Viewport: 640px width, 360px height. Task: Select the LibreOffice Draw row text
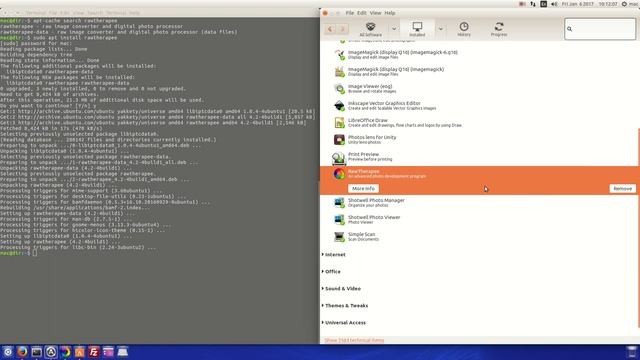pos(404,123)
